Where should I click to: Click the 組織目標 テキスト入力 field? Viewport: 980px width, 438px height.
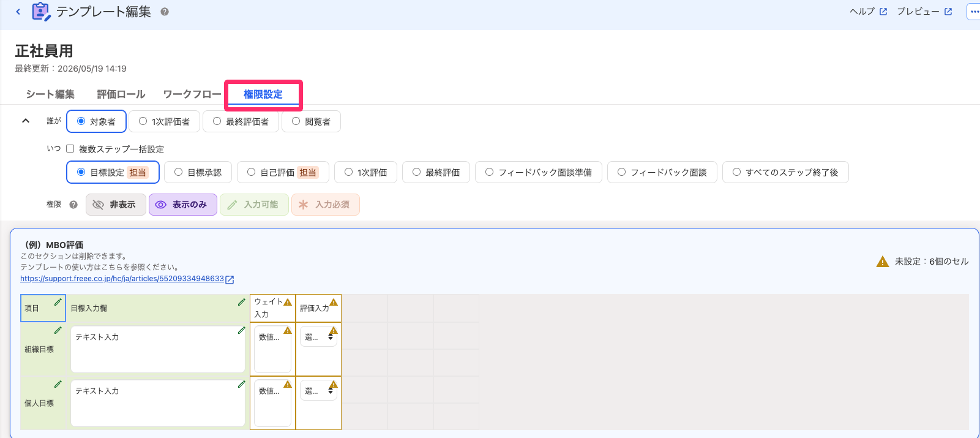[158, 349]
